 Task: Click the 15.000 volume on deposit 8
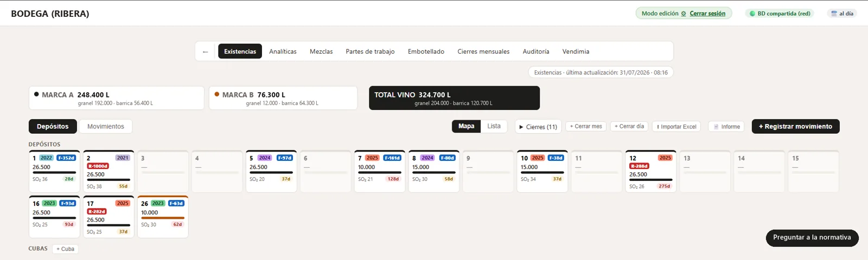pos(420,167)
